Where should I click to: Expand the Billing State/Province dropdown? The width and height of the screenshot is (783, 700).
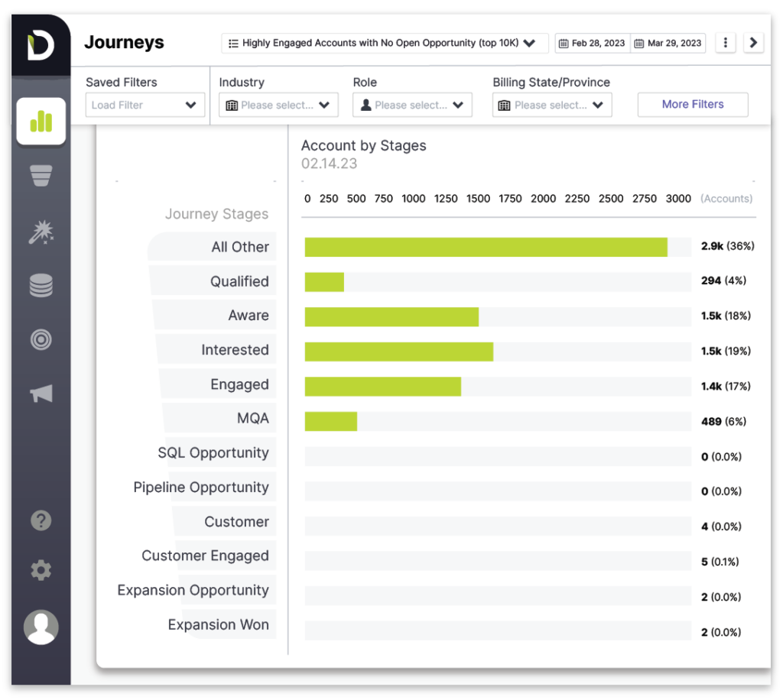552,105
